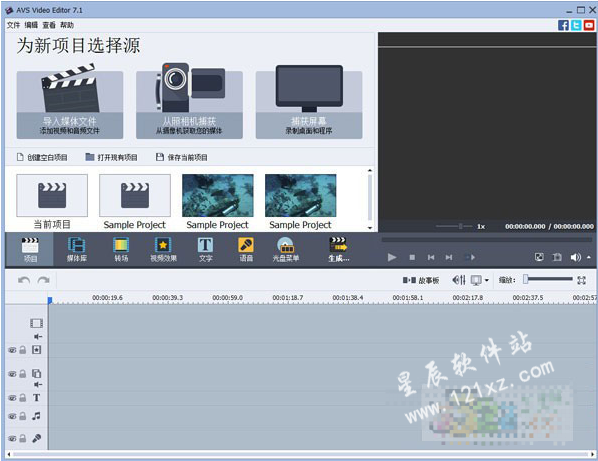This screenshot has width=598, height=461.
Task: Toggle lock of video overlay track
Action: click(x=23, y=374)
